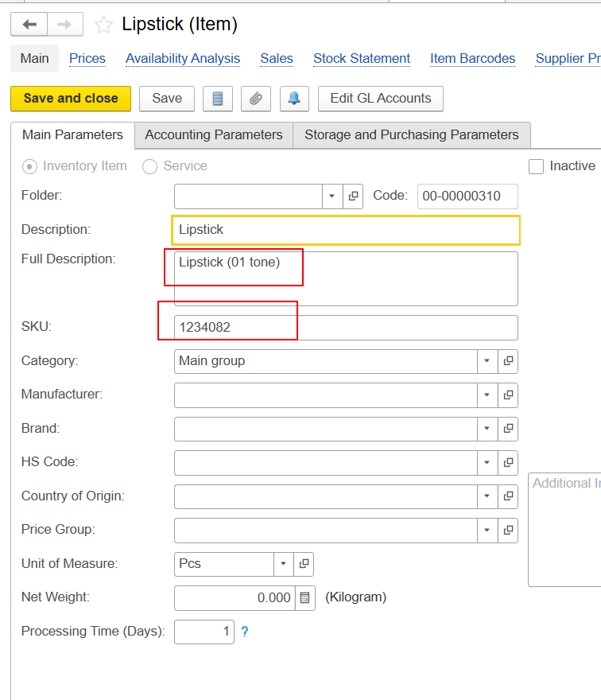Open Unit of Measure record icon
The image size is (601, 700).
click(304, 564)
